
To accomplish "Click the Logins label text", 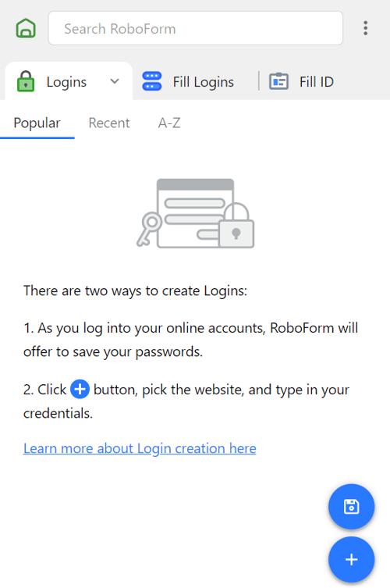I will (x=66, y=82).
